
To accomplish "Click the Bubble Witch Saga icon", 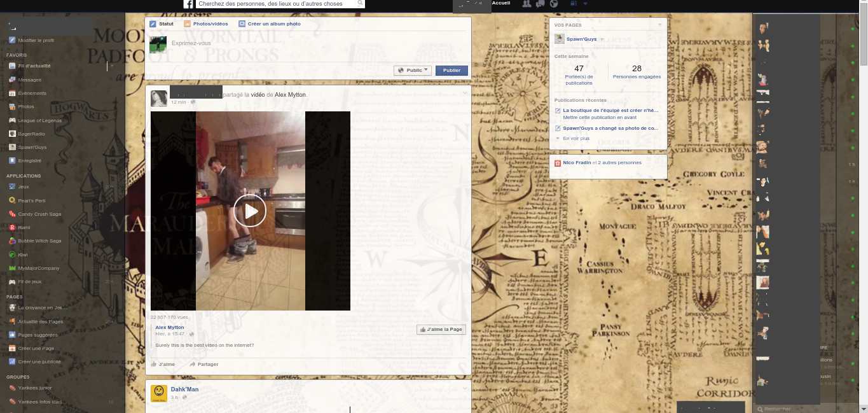I will point(12,241).
